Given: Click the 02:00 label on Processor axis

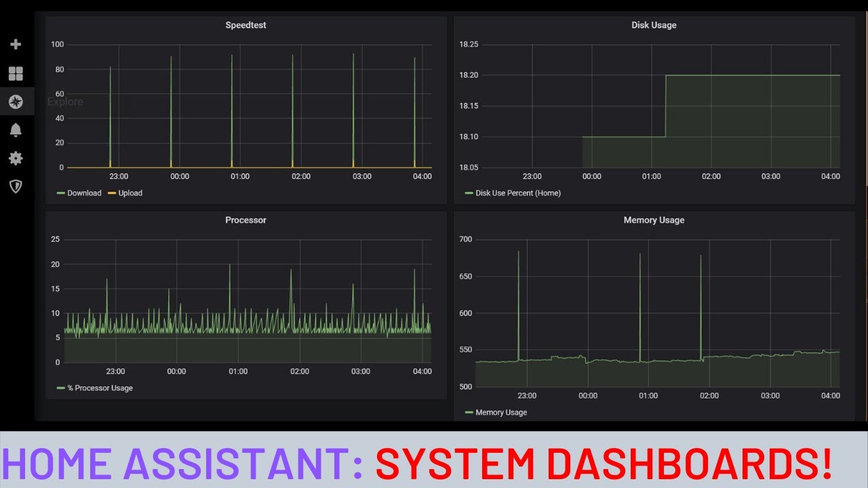Looking at the screenshot, I should 300,371.
